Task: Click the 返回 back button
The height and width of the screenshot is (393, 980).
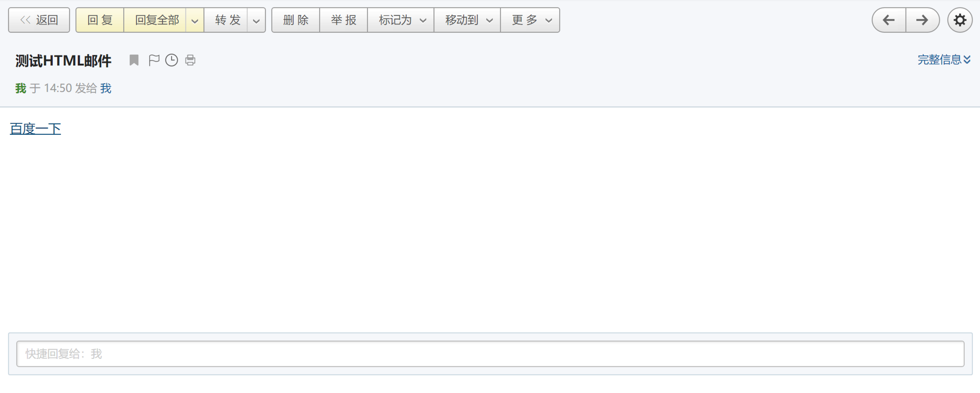Action: point(39,20)
